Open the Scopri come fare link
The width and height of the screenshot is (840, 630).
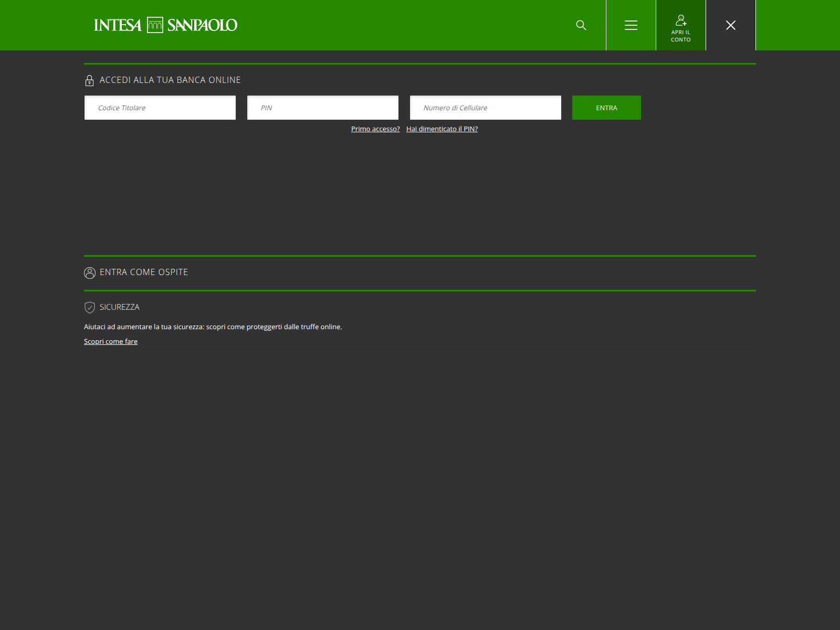tap(111, 342)
